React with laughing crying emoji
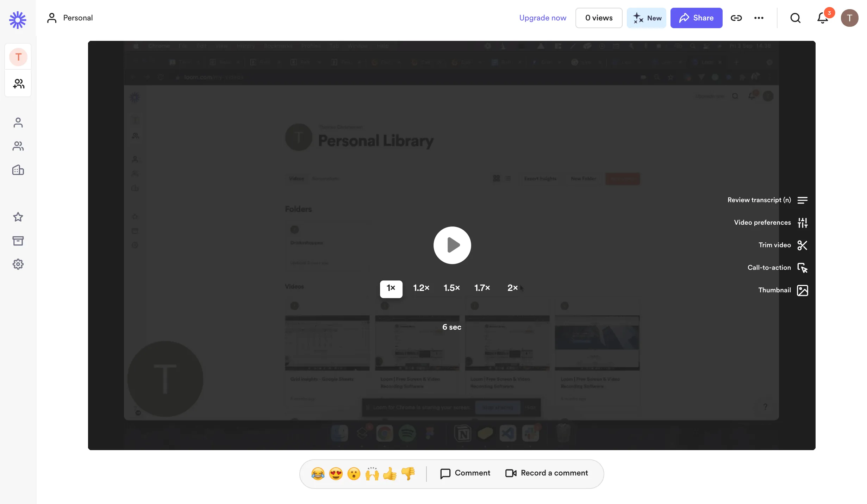The width and height of the screenshot is (867, 504). point(318,474)
